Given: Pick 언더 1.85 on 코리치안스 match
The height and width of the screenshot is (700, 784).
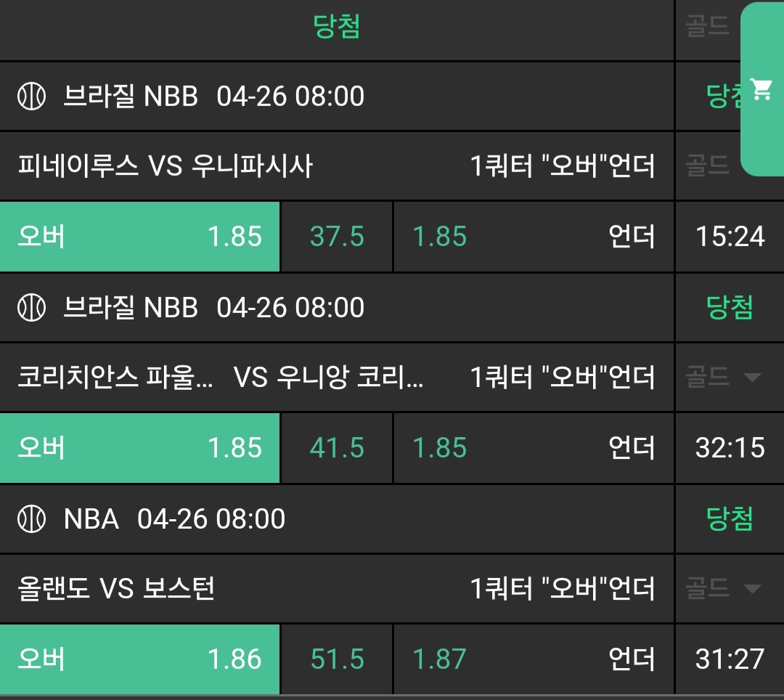Looking at the screenshot, I should point(534,448).
